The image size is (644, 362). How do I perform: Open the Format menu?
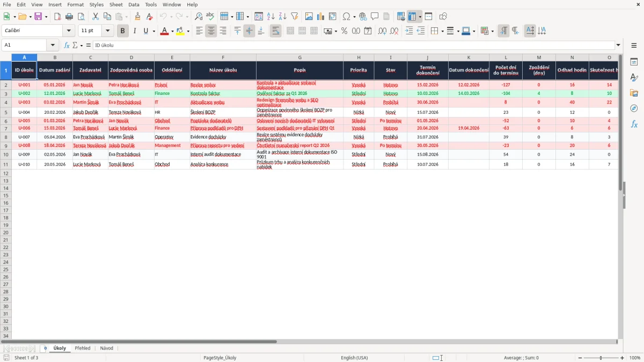pyautogui.click(x=75, y=4)
